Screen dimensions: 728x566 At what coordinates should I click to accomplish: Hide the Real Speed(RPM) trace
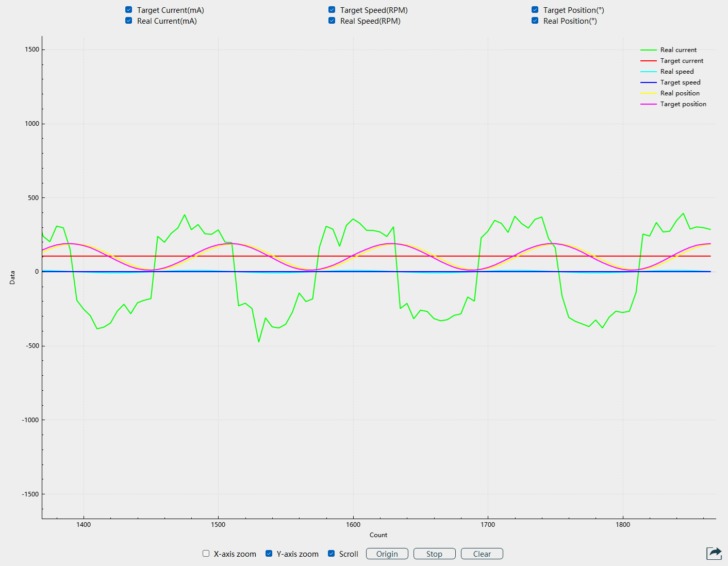point(332,21)
